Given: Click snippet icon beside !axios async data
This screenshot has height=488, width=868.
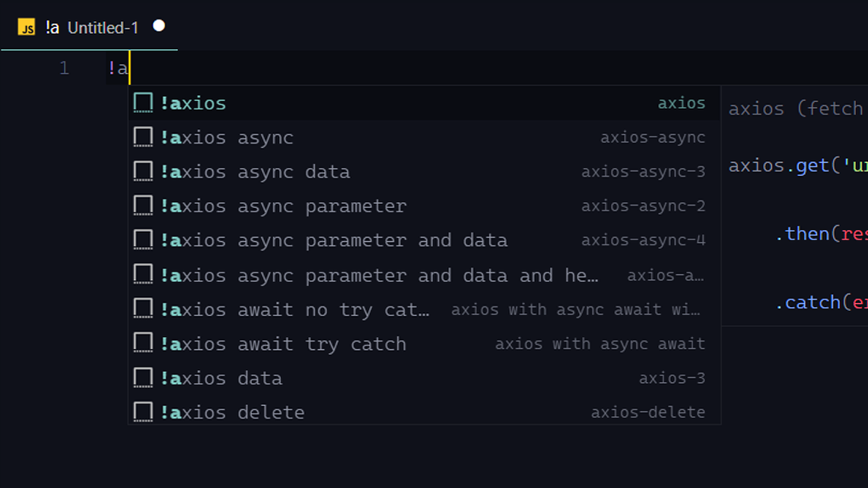Looking at the screenshot, I should click(143, 172).
